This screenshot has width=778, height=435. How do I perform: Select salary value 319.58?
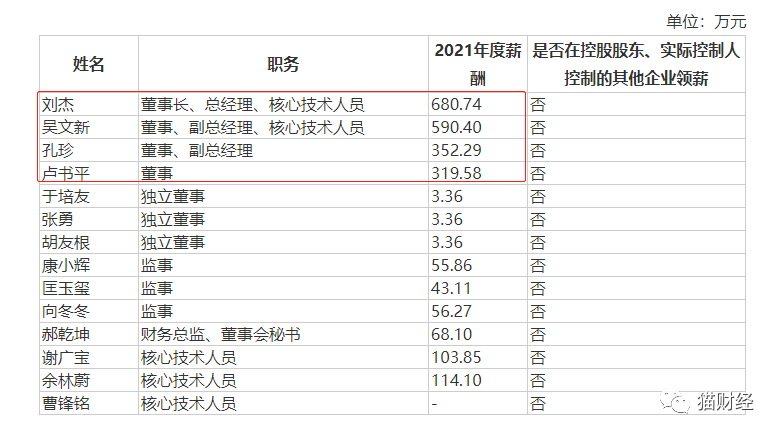[x=456, y=173]
